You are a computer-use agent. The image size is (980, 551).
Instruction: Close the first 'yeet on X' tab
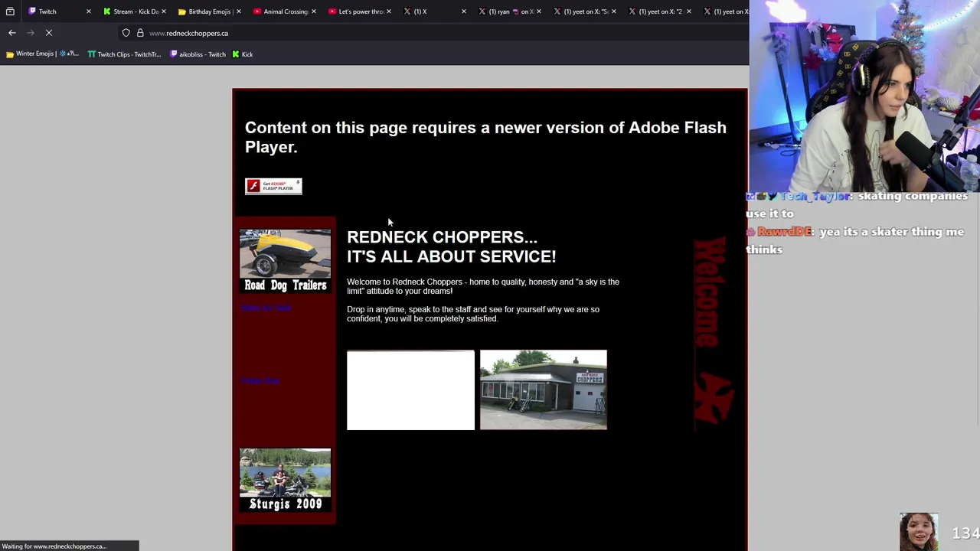coord(614,11)
